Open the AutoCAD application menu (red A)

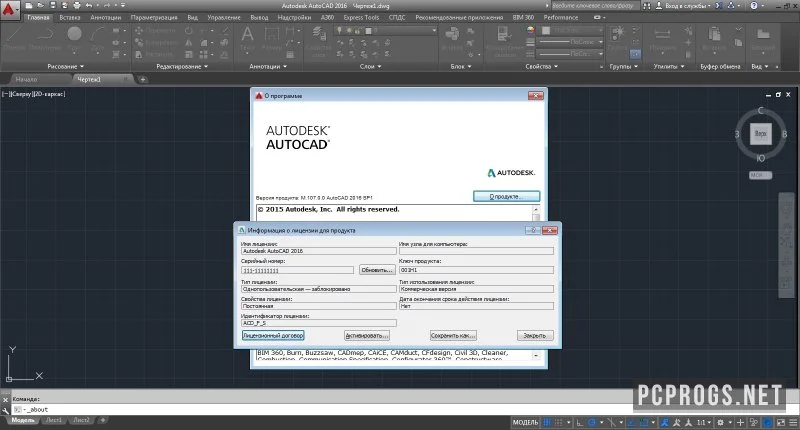pyautogui.click(x=9, y=10)
